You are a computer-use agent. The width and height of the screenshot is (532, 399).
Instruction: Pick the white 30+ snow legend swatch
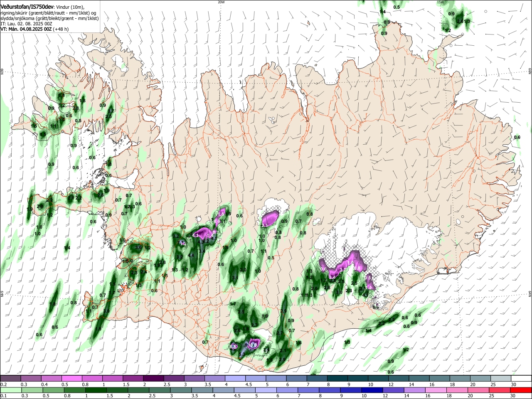pyautogui.click(x=522, y=379)
